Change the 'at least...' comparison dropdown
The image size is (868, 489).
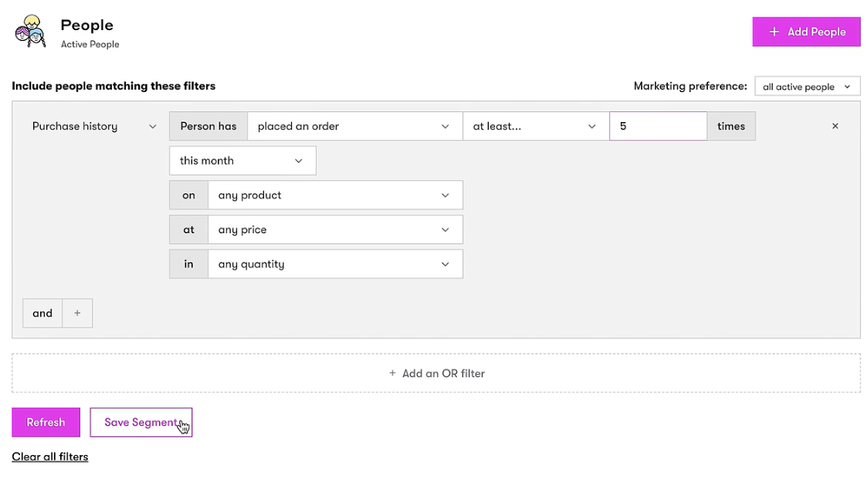pos(535,126)
